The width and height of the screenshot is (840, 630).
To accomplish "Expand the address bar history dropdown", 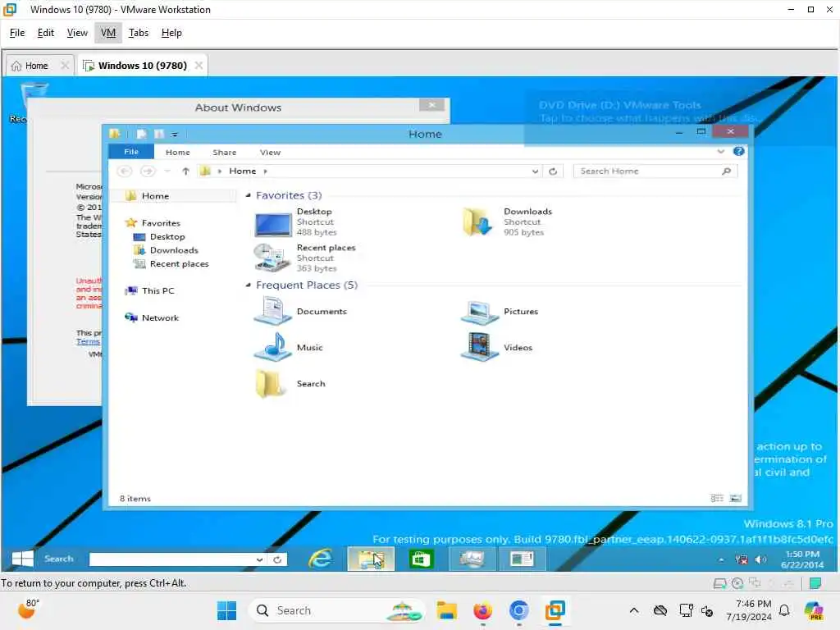I will tap(535, 171).
